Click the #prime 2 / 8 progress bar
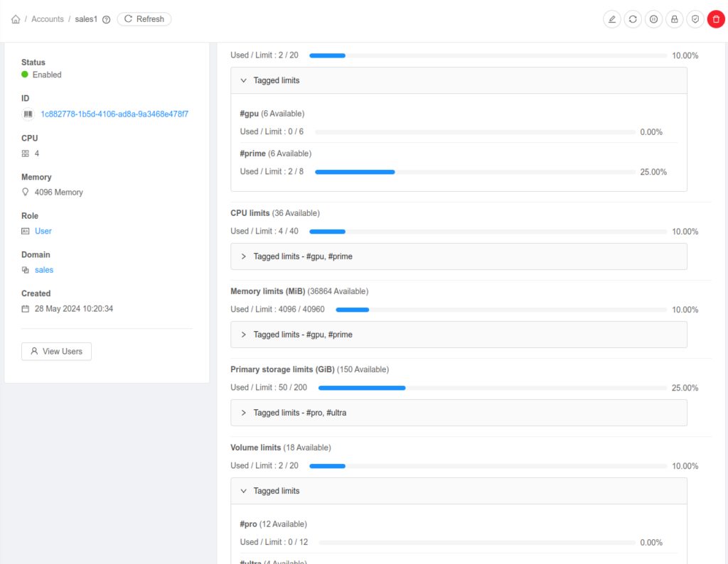 pyautogui.click(x=475, y=172)
